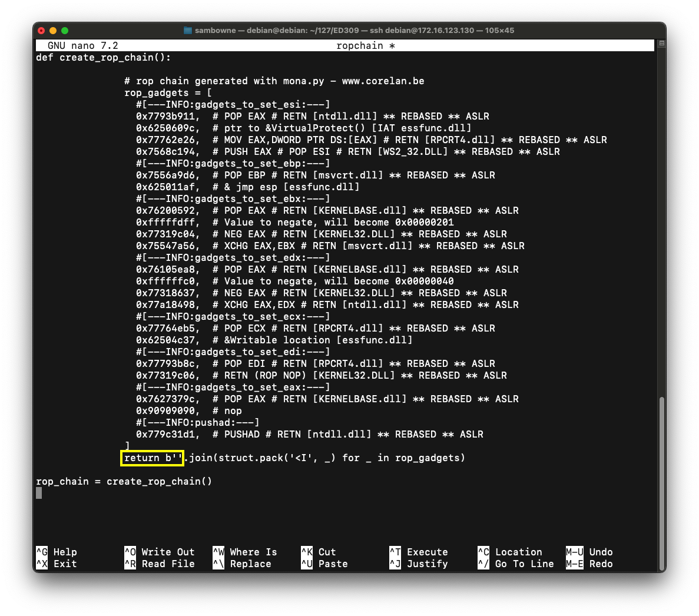Viewport: 699px width, 616px height.
Task: Click the folder icon in the title bar
Action: tap(188, 31)
